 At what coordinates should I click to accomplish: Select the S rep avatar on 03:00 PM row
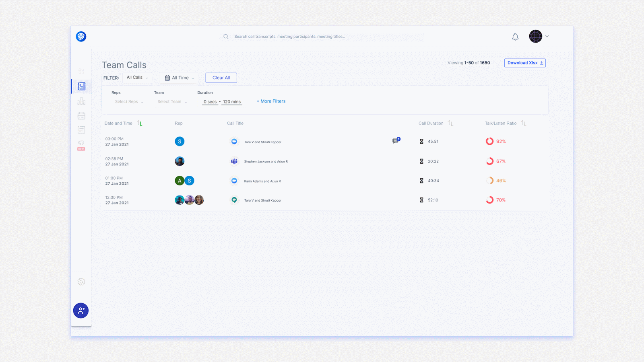[x=180, y=142]
